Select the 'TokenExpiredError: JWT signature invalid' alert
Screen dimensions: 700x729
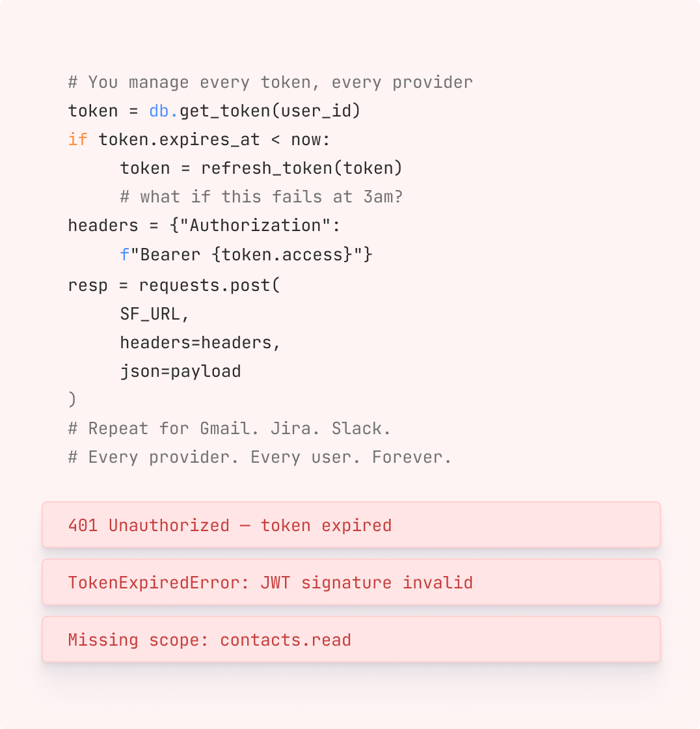click(x=351, y=582)
